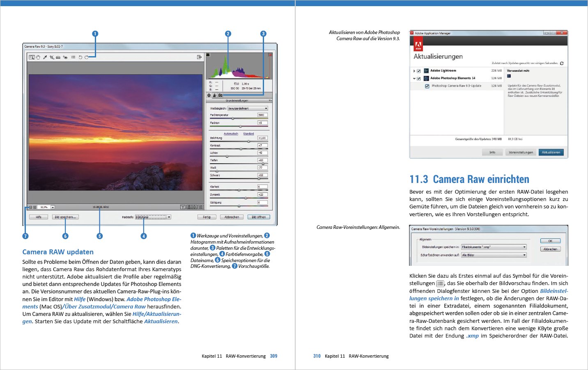Click the Farbton slider
Screen dimensions: 588x370
(239, 126)
